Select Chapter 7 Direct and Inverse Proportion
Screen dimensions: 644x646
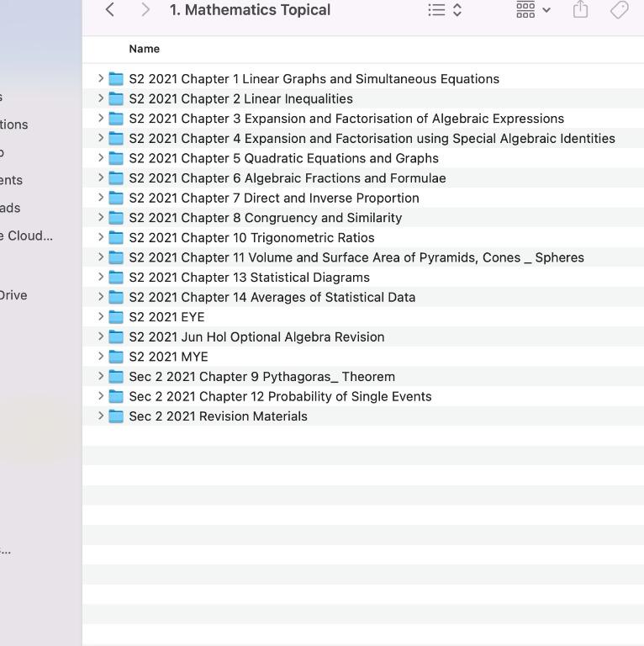pyautogui.click(x=273, y=198)
